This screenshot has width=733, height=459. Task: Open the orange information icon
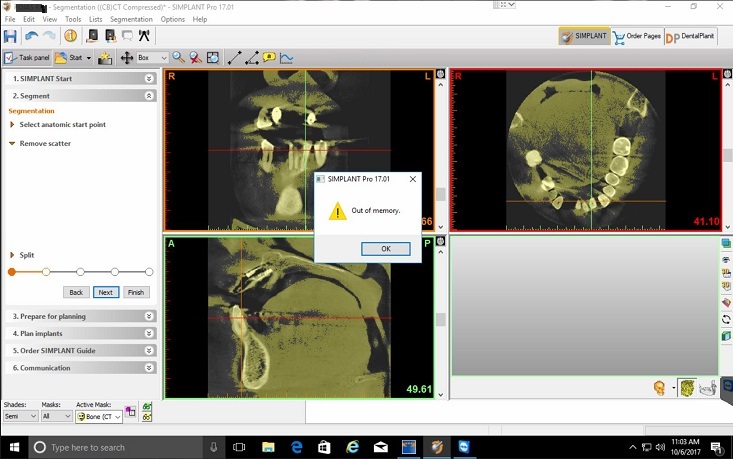click(70, 35)
